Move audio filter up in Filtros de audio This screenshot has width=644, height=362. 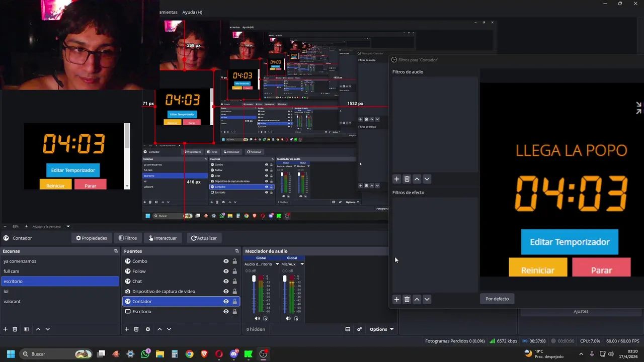pos(417,179)
